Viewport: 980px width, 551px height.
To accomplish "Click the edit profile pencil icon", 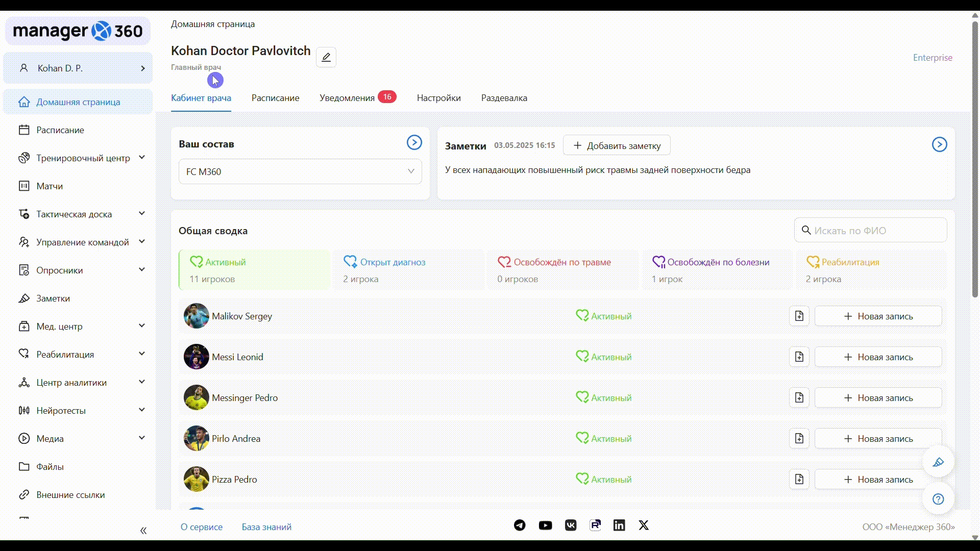I will click(x=326, y=57).
